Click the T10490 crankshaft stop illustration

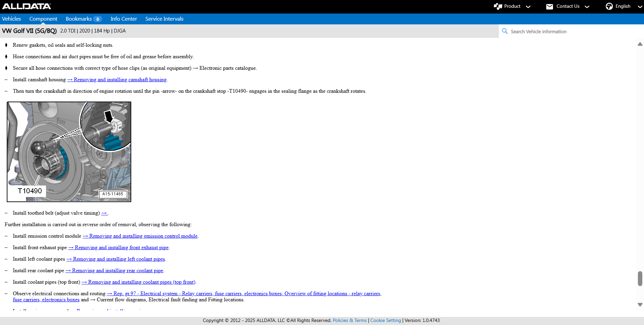[69, 152]
